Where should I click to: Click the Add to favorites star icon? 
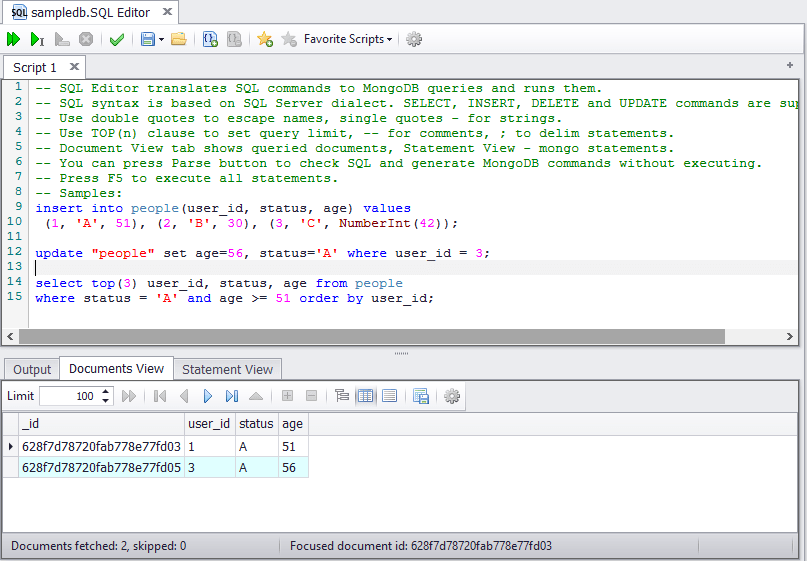point(264,39)
